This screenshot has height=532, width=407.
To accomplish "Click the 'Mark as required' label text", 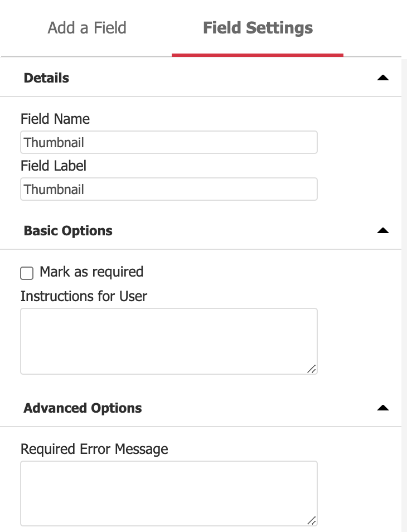I will click(91, 272).
